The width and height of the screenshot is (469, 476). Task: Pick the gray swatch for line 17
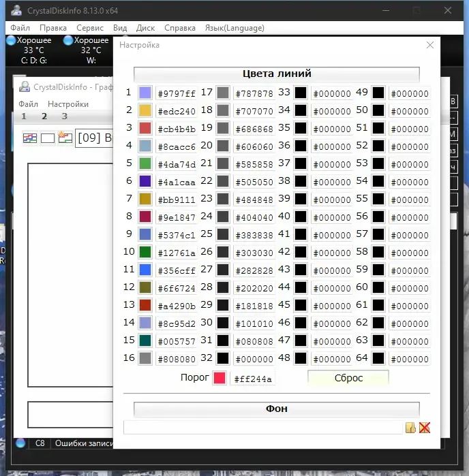(223, 93)
